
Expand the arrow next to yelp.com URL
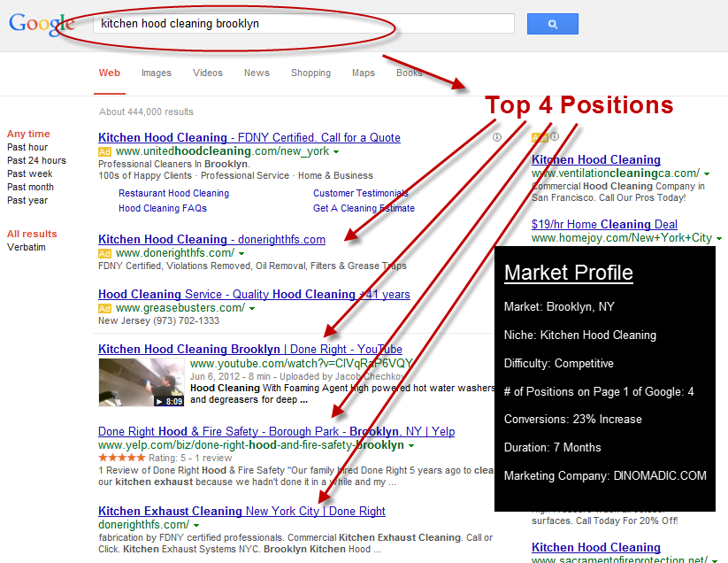(410, 446)
